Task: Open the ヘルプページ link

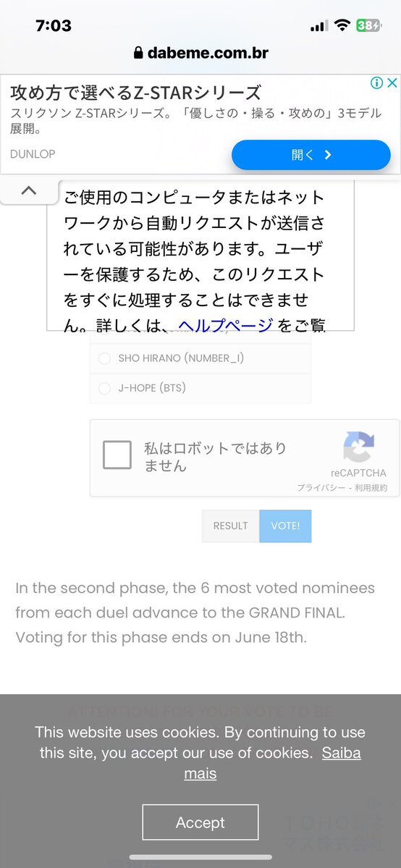Action: (225, 326)
